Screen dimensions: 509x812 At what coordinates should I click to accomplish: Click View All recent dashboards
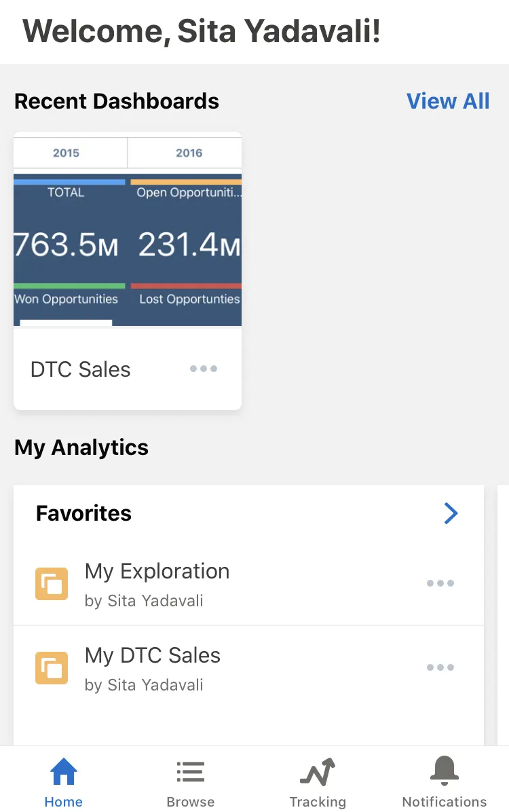click(448, 101)
